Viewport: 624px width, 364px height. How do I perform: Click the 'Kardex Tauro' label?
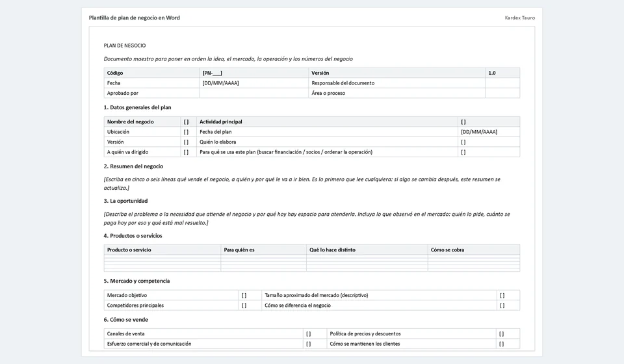point(520,18)
